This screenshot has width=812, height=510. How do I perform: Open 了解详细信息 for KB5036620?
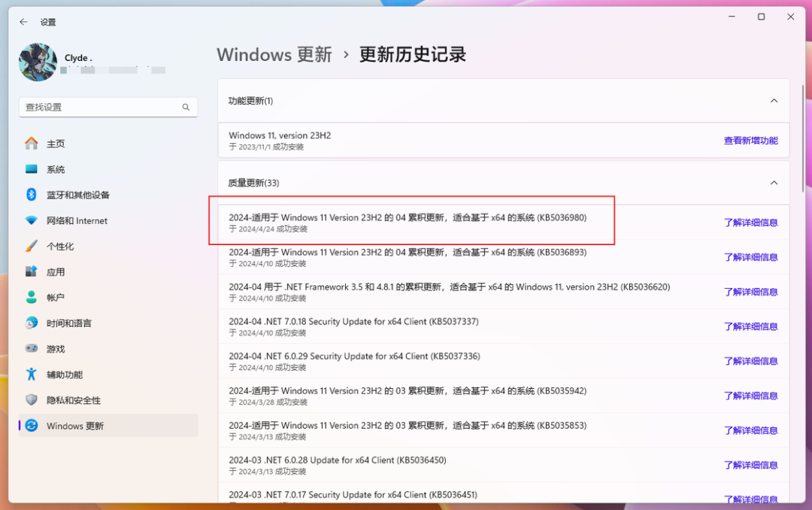pos(751,292)
